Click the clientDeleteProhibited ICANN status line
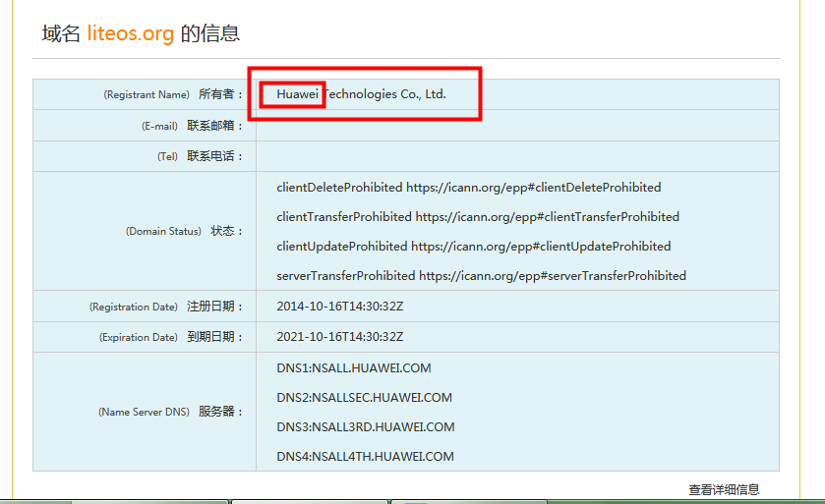 pyautogui.click(x=468, y=188)
